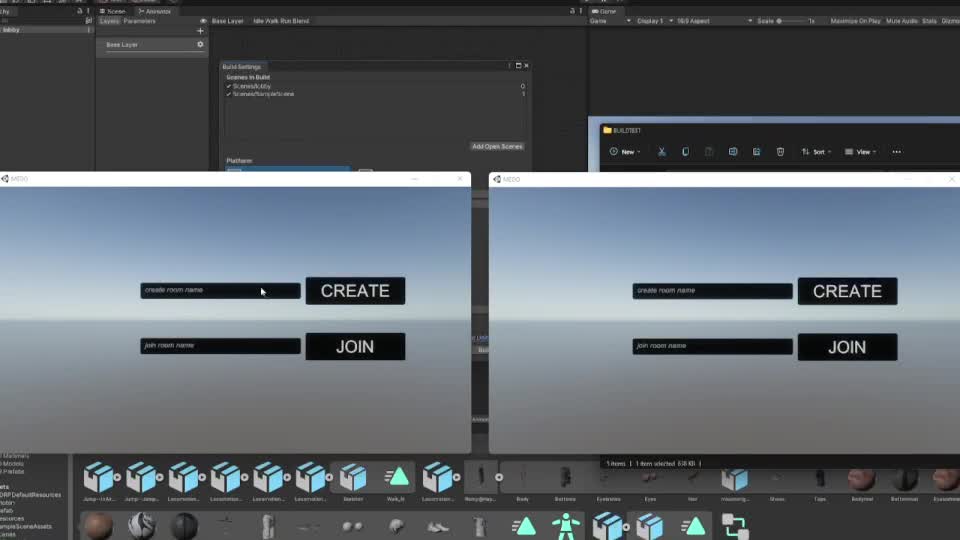Screen dimensions: 960x540
Task: Select the Bodymat material asset
Action: (861, 479)
